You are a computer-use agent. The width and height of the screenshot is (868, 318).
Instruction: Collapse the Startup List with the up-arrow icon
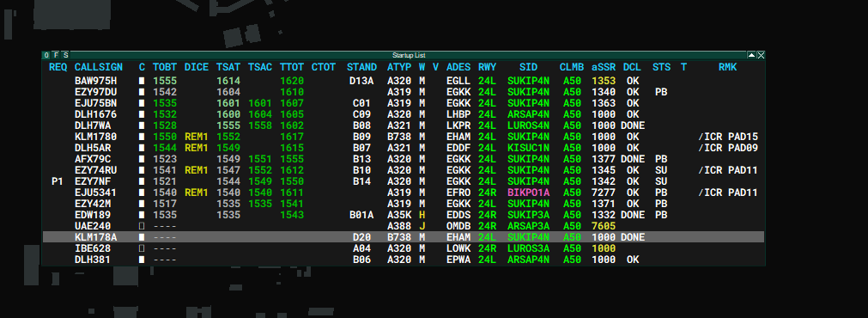click(751, 55)
